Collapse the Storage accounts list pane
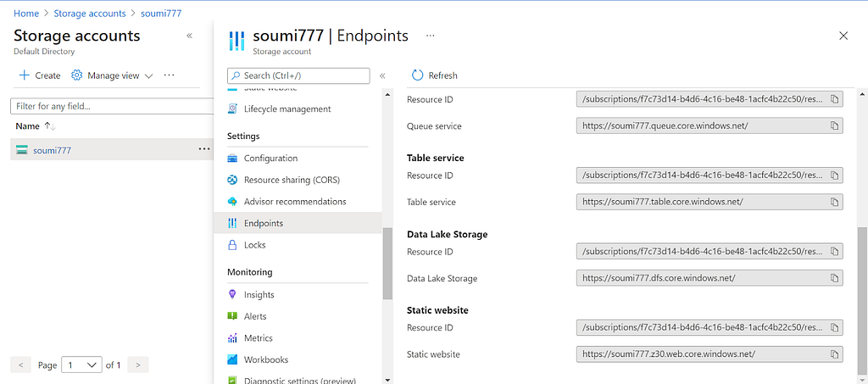Image resolution: width=868 pixels, height=384 pixels. (189, 36)
